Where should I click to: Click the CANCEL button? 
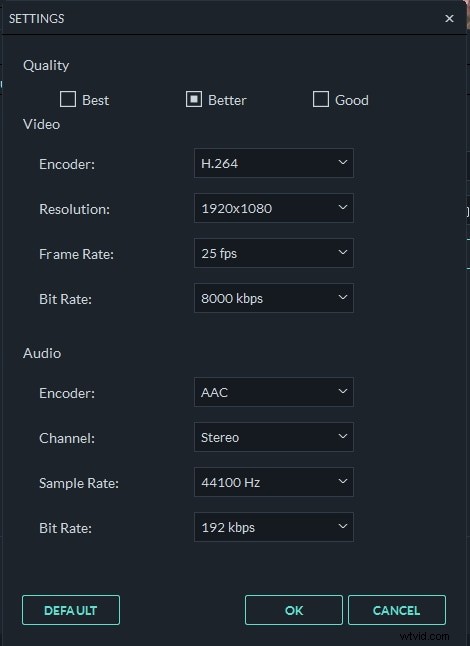point(397,610)
